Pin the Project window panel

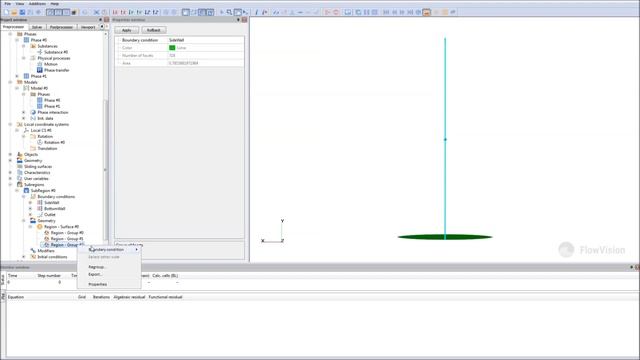point(100,20)
